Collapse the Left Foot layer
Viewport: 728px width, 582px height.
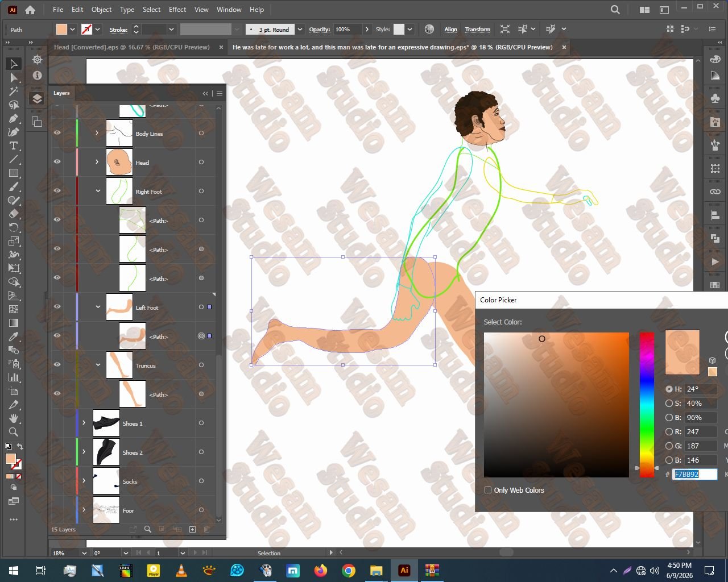tap(97, 307)
